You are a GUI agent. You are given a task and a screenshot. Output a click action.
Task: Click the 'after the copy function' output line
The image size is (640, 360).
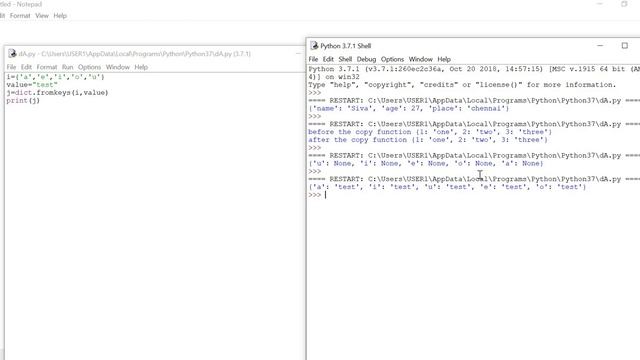tap(428, 140)
